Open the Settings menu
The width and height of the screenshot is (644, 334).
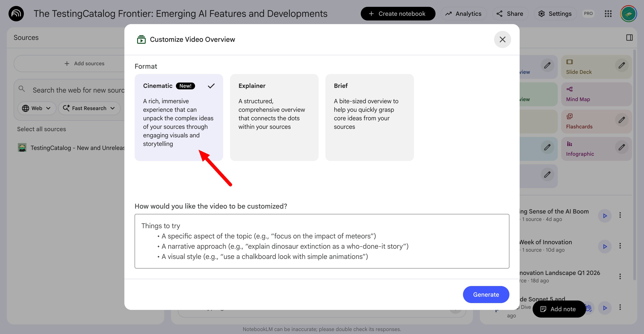click(x=555, y=13)
